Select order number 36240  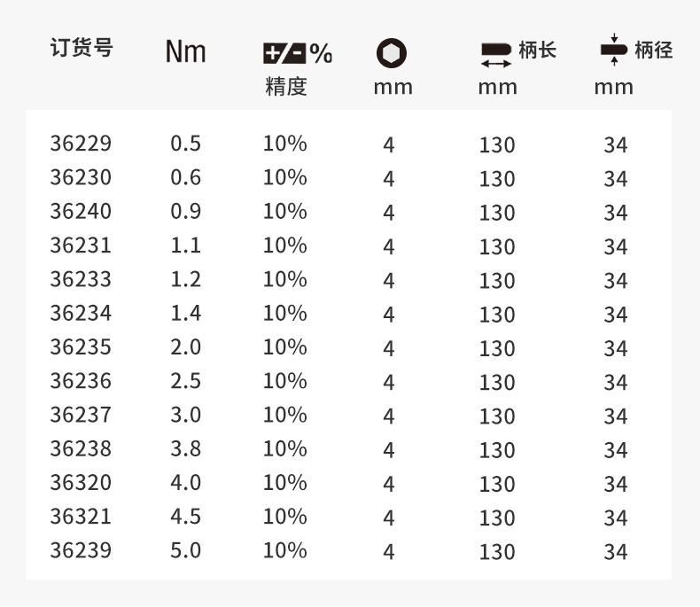pos(82,212)
